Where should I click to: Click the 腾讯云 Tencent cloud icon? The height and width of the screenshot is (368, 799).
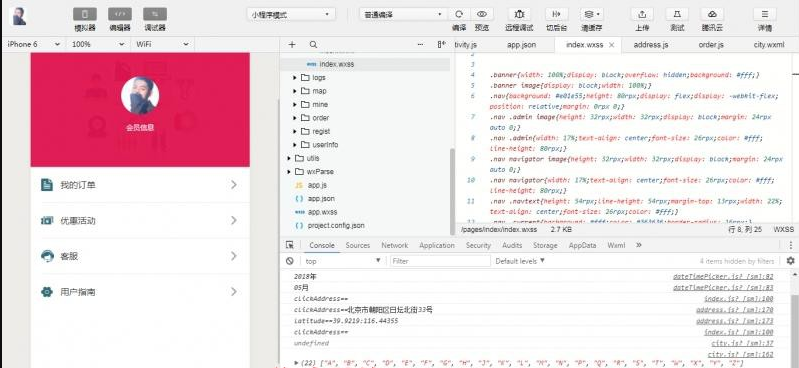(x=712, y=14)
